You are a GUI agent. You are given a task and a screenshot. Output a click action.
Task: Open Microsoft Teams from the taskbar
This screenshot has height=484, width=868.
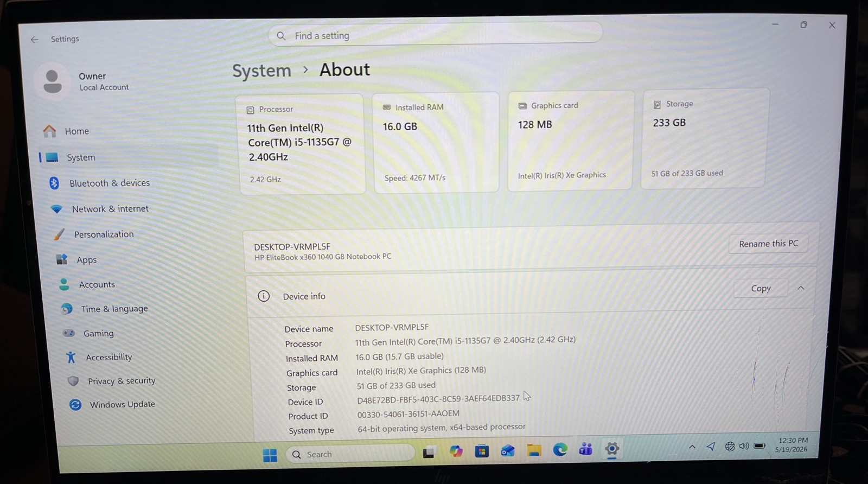(586, 449)
